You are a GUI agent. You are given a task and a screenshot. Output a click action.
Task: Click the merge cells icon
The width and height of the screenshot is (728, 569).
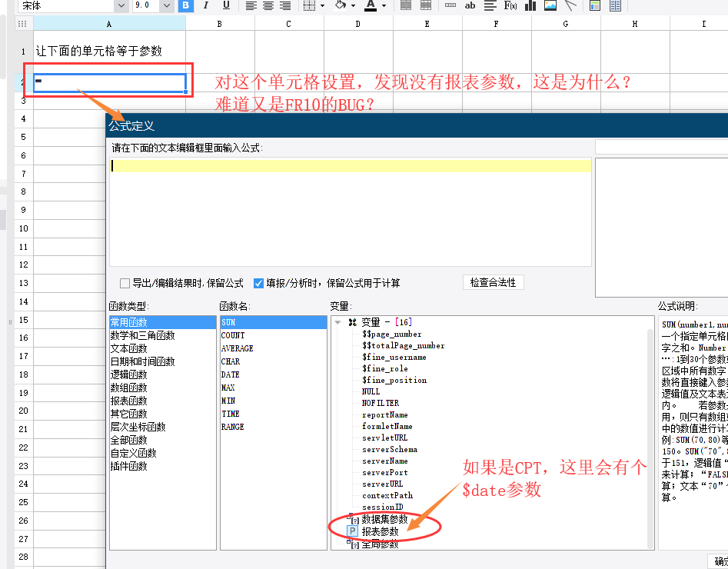point(406,5)
